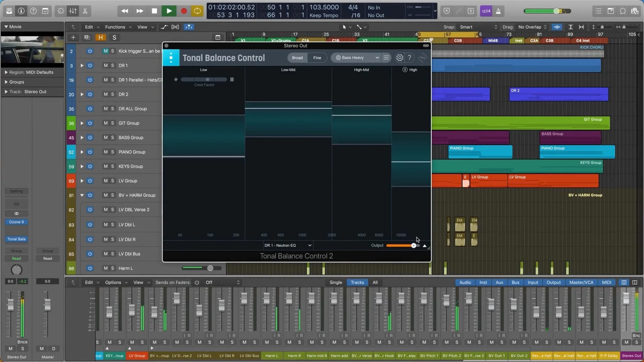Click the metronome icon

click(x=498, y=11)
